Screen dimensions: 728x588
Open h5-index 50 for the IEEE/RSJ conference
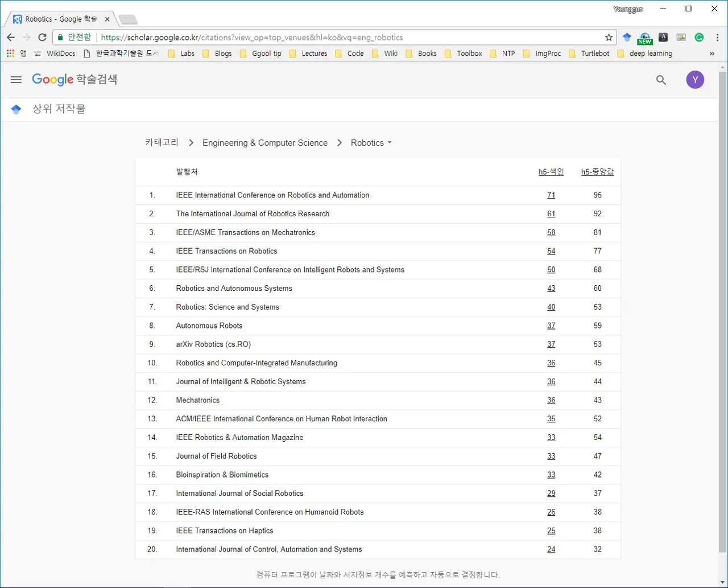click(551, 270)
